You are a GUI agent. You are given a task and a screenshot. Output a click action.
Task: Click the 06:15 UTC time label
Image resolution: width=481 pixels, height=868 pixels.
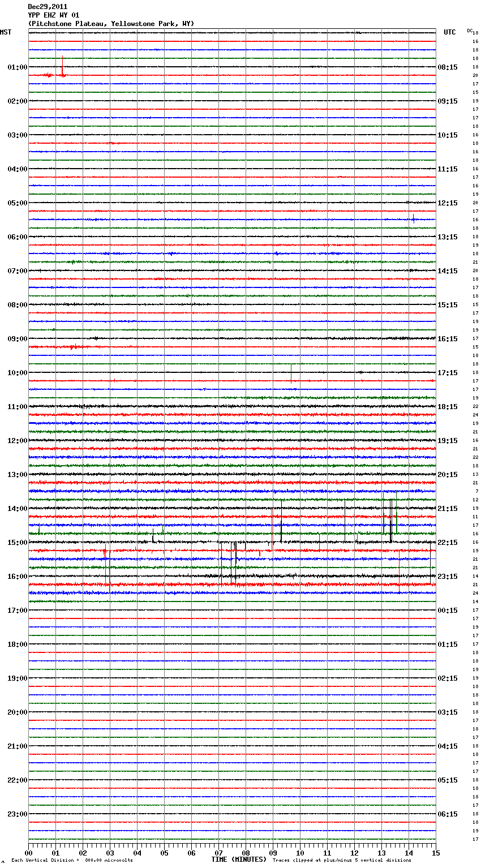pos(448,814)
